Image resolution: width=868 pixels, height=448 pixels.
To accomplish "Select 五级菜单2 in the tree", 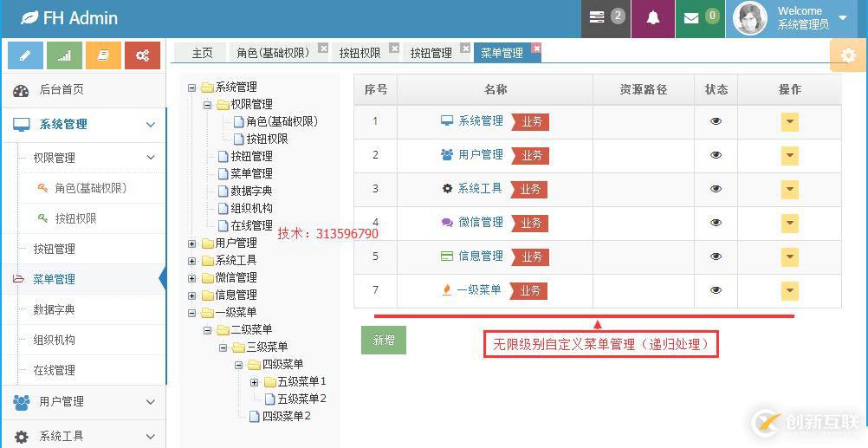I will coord(301,399).
